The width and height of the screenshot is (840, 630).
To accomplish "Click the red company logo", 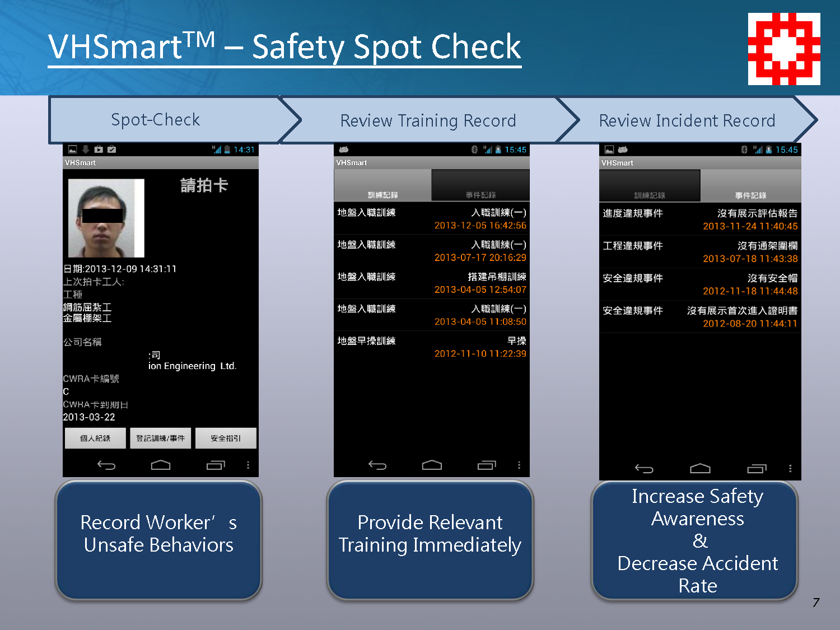I will (x=784, y=49).
